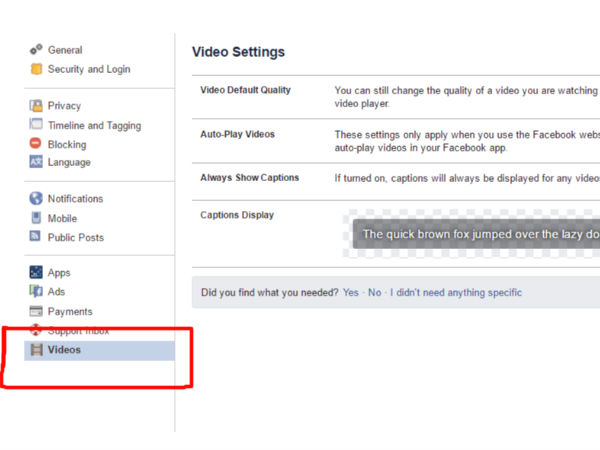Open Apps settings

59,273
